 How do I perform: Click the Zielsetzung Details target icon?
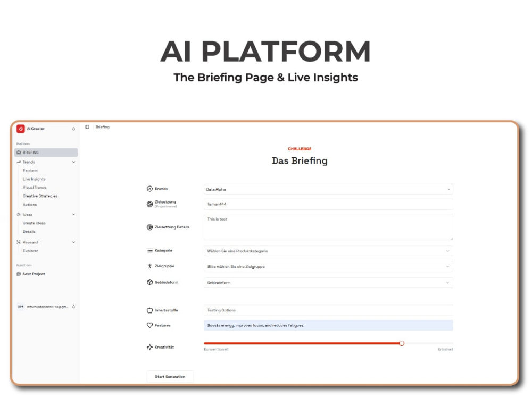[149, 227]
